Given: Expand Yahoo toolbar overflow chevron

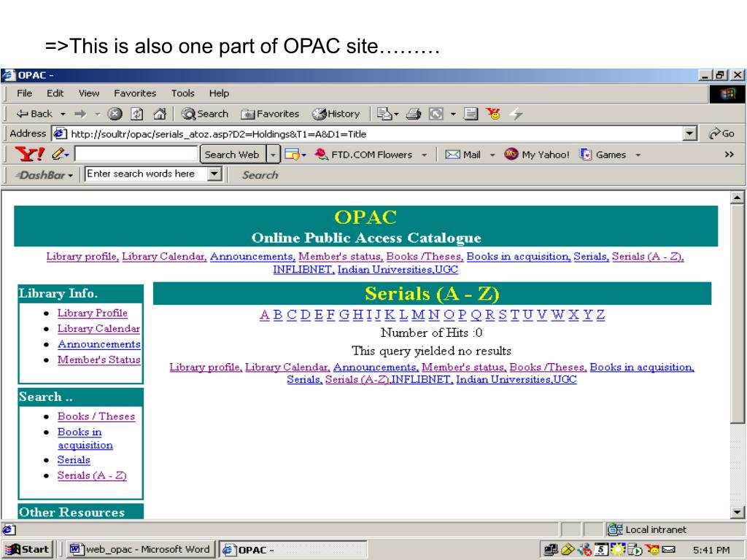Looking at the screenshot, I should tap(729, 155).
